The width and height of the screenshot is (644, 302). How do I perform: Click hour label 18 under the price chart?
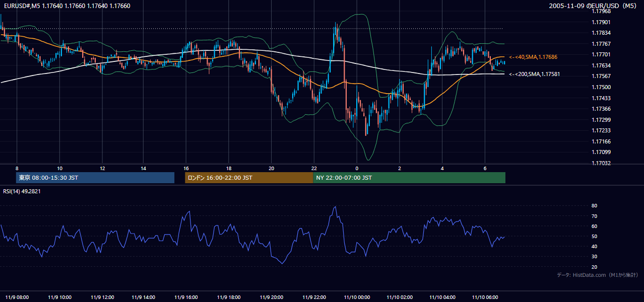(x=229, y=168)
